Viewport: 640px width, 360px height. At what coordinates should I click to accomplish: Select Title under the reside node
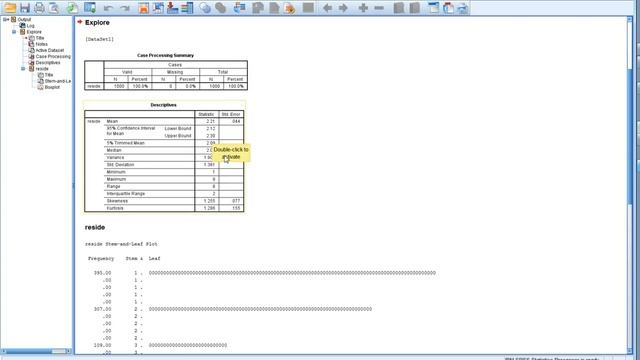coord(49,75)
